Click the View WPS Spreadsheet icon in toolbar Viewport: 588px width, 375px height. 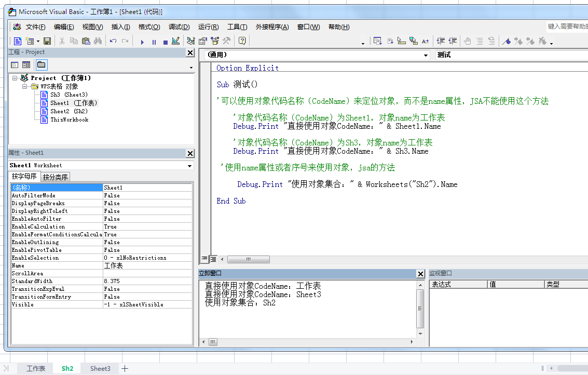tap(18, 41)
